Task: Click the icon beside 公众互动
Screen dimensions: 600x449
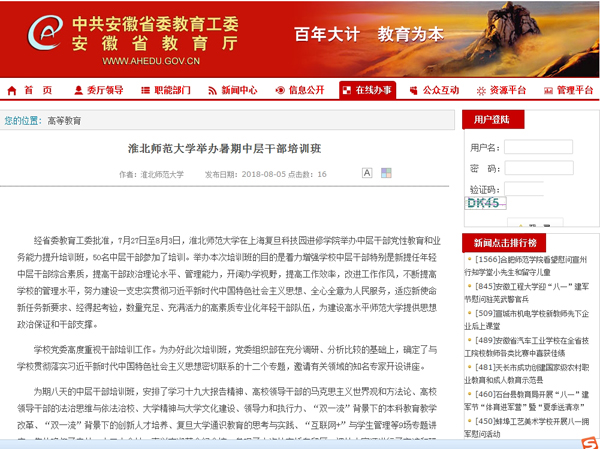Action: [413, 90]
